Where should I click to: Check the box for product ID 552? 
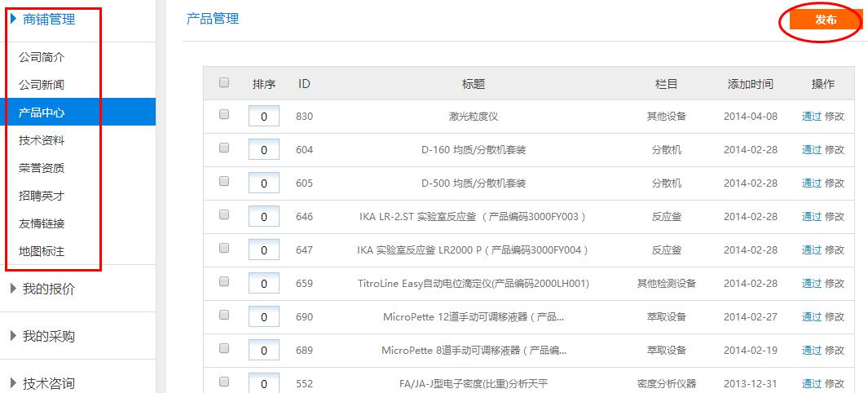pos(224,382)
